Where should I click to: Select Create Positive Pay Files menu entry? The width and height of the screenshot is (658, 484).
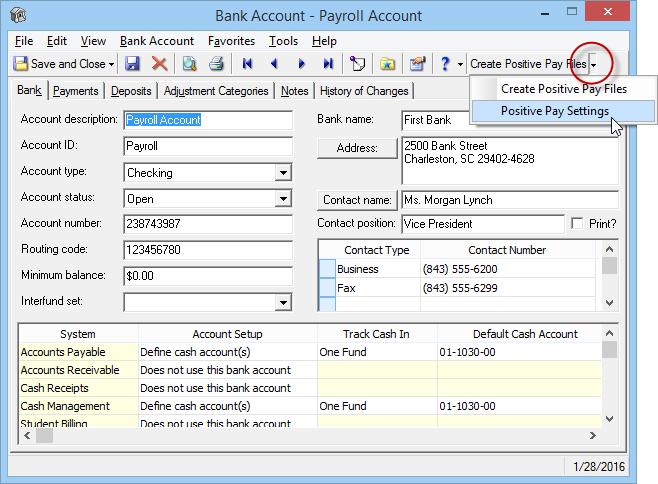[563, 89]
